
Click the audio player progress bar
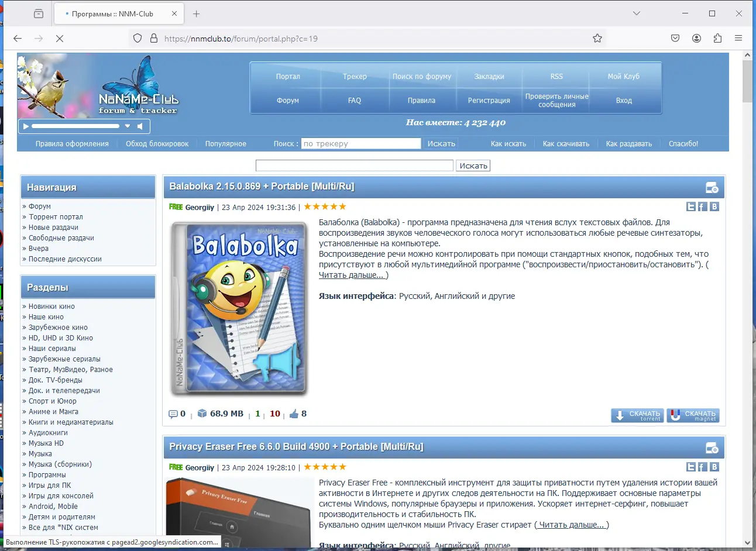[75, 126]
